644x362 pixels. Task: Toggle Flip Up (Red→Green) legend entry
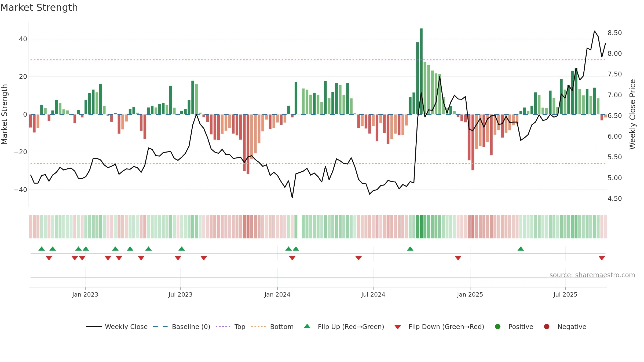pyautogui.click(x=344, y=327)
